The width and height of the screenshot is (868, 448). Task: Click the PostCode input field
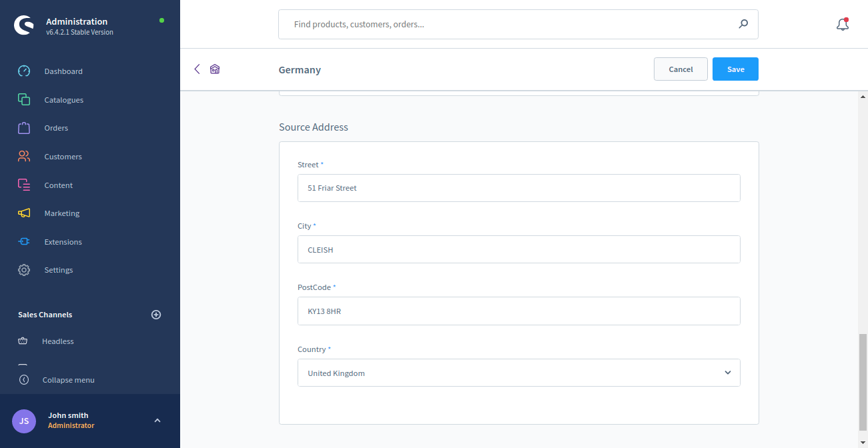pyautogui.click(x=519, y=311)
